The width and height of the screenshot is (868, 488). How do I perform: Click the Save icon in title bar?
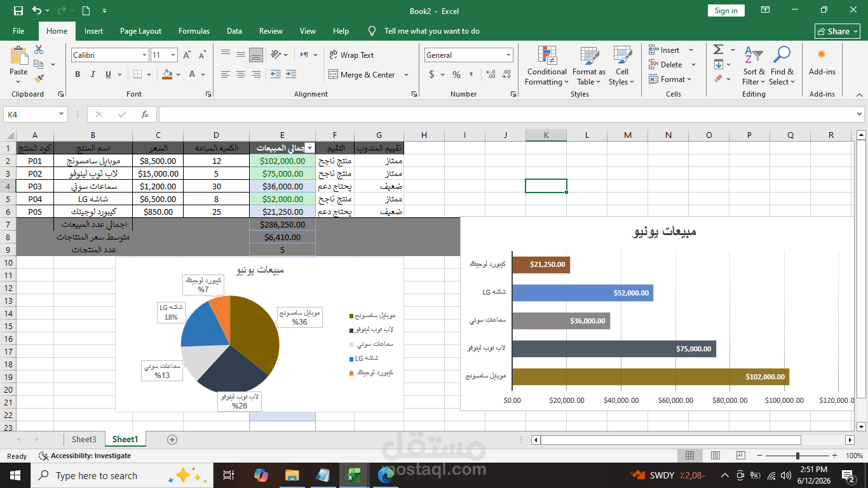coord(18,11)
